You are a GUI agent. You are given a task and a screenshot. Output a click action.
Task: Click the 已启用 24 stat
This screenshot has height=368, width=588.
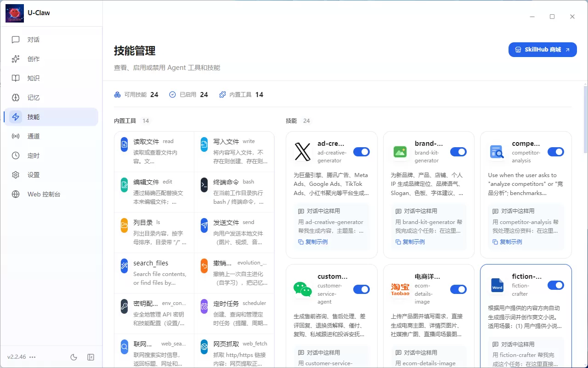click(188, 95)
